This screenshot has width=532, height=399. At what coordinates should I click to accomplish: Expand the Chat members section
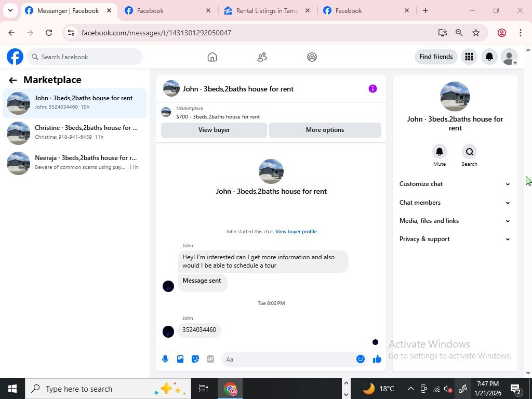coord(455,203)
